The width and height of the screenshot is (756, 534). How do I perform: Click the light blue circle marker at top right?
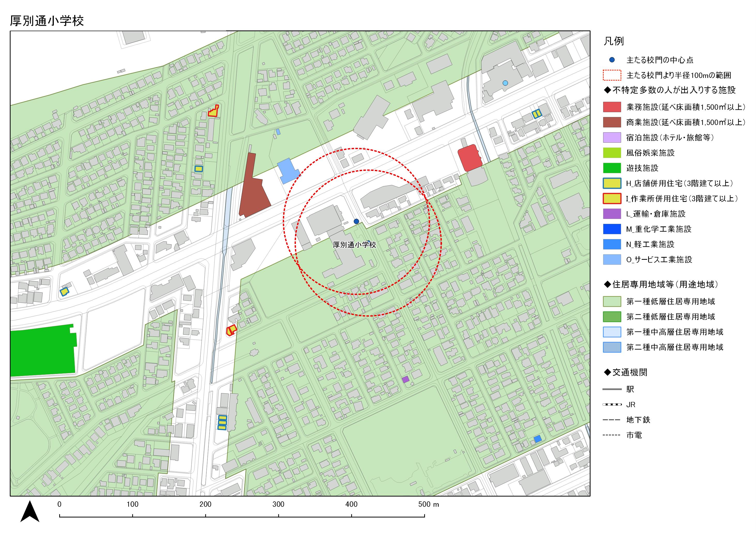coord(505,83)
